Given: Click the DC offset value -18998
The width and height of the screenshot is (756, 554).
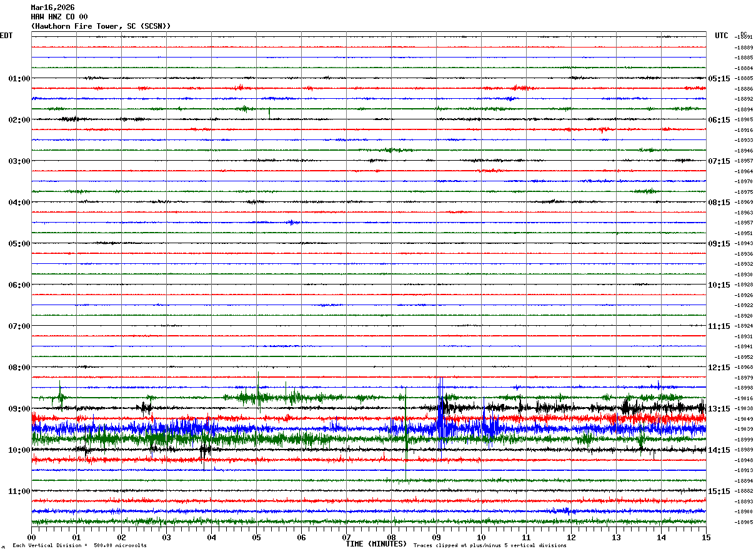Looking at the screenshot, I should (744, 388).
